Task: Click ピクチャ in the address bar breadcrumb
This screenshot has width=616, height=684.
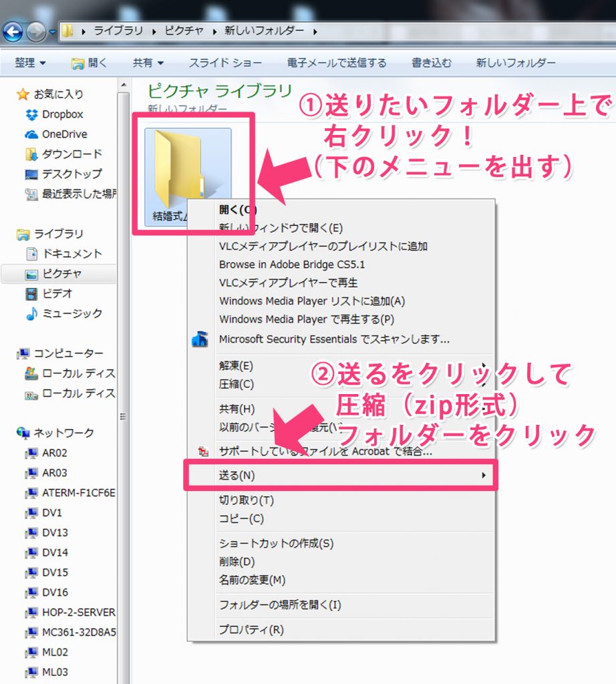Action: pyautogui.click(x=184, y=31)
